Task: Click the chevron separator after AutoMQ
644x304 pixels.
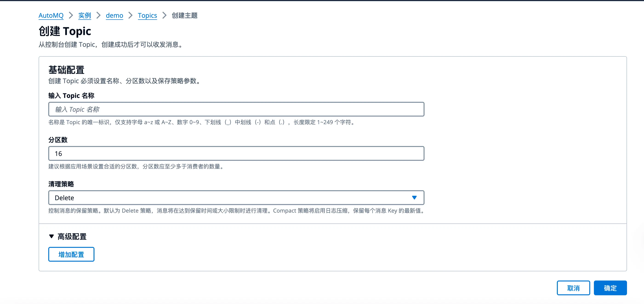Action: [71, 15]
